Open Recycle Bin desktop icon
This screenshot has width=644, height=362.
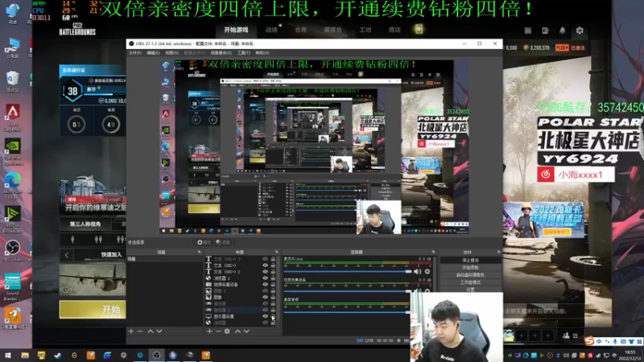(x=12, y=81)
